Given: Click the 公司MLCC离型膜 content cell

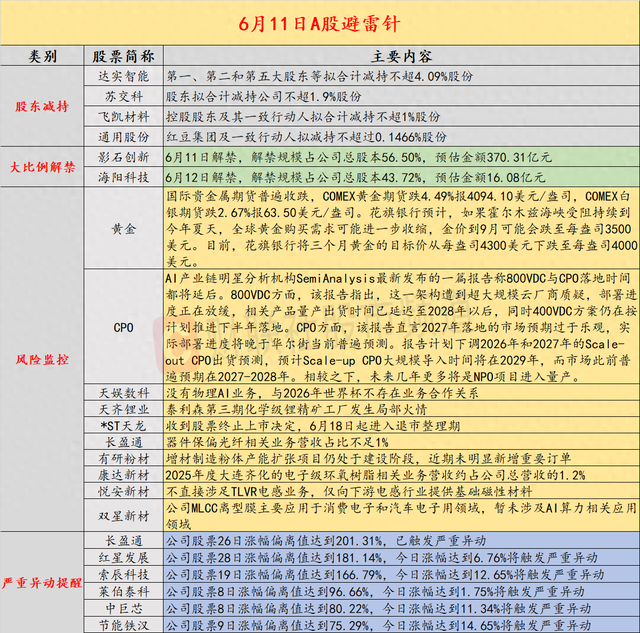Looking at the screenshot, I should click(401, 516).
